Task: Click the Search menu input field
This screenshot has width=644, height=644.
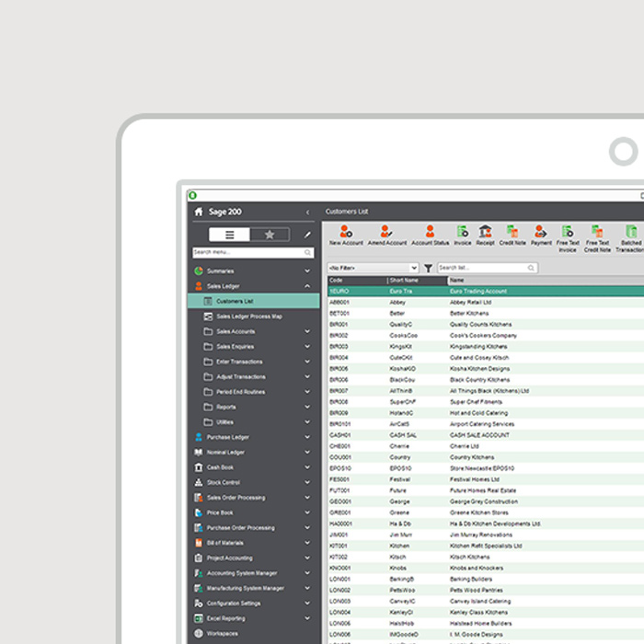Action: pyautogui.click(x=253, y=252)
